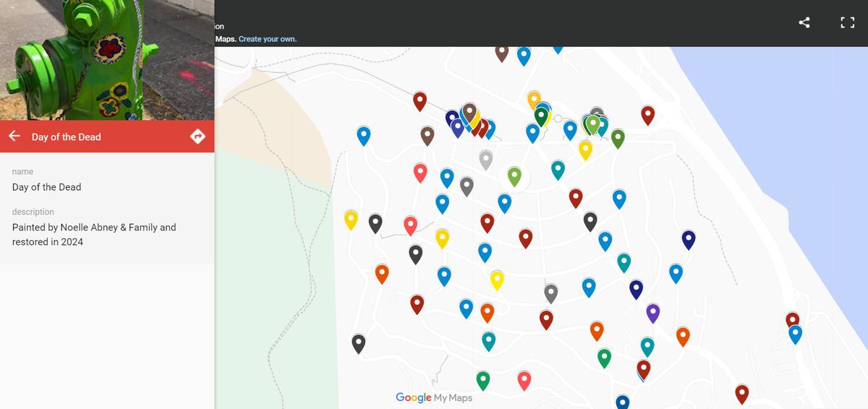The height and width of the screenshot is (409, 868).
Task: Click the back arrow beside Day of the Dead
Action: 14,137
